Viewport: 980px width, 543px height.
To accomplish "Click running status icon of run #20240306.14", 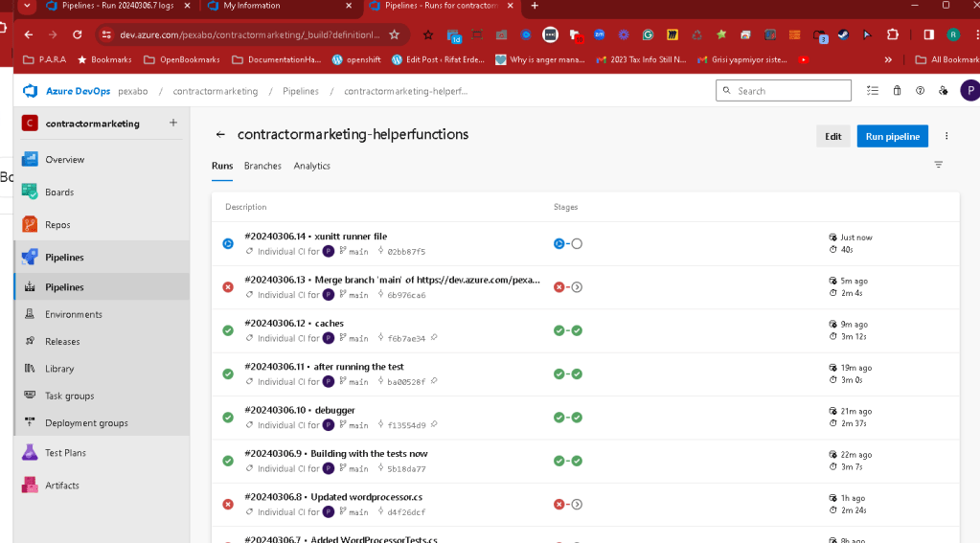I will (x=228, y=243).
